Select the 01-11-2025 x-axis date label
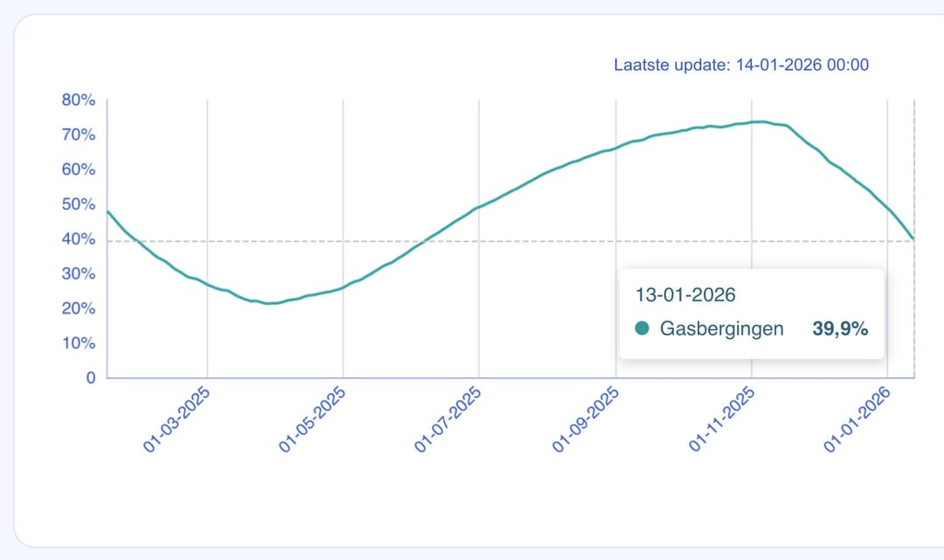The image size is (944, 560). point(721,419)
